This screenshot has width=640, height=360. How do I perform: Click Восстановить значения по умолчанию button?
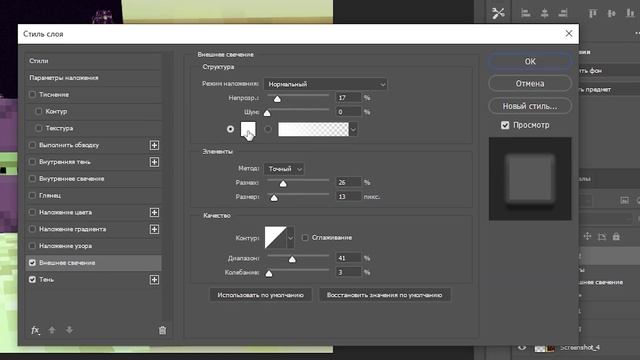(x=384, y=295)
